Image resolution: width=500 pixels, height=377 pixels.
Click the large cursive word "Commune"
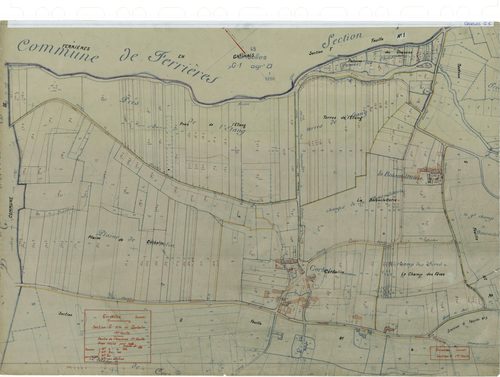coord(58,51)
